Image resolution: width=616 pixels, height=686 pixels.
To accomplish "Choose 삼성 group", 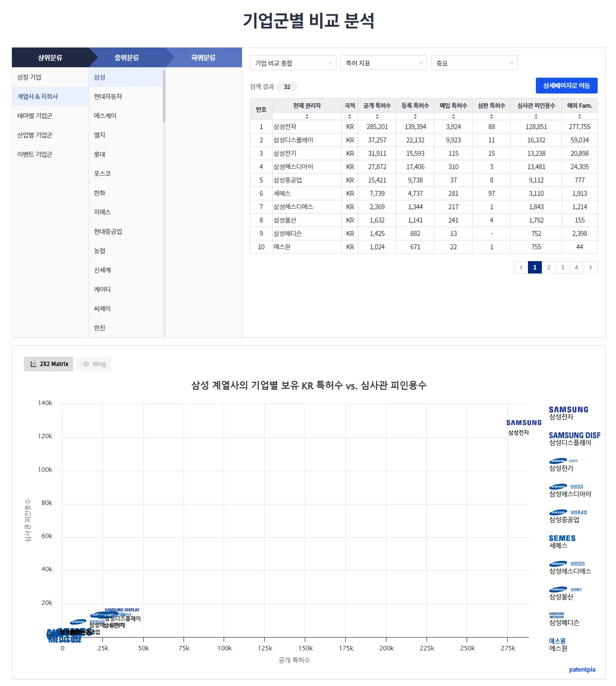I will click(x=126, y=77).
